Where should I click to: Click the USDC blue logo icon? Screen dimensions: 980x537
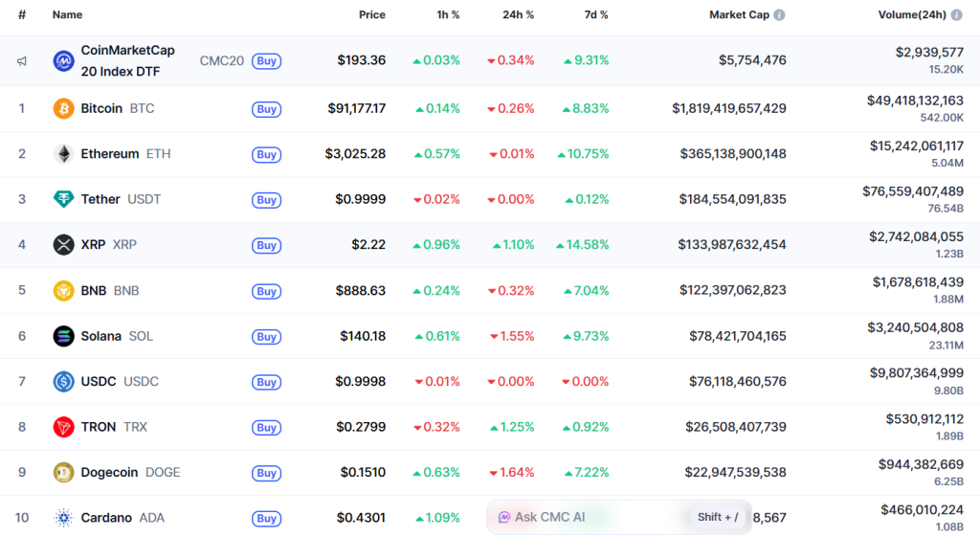tap(63, 381)
